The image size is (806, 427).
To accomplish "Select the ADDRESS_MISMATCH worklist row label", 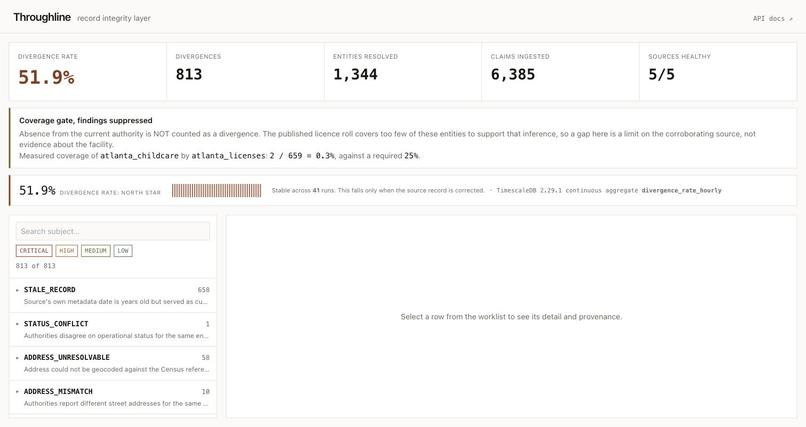I will coord(58,391).
